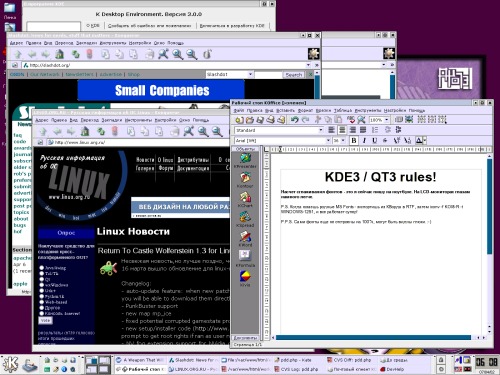Screen dimensions: 500x375
Task: Toggle numbered list in KWord toolbar
Action: 375,130
